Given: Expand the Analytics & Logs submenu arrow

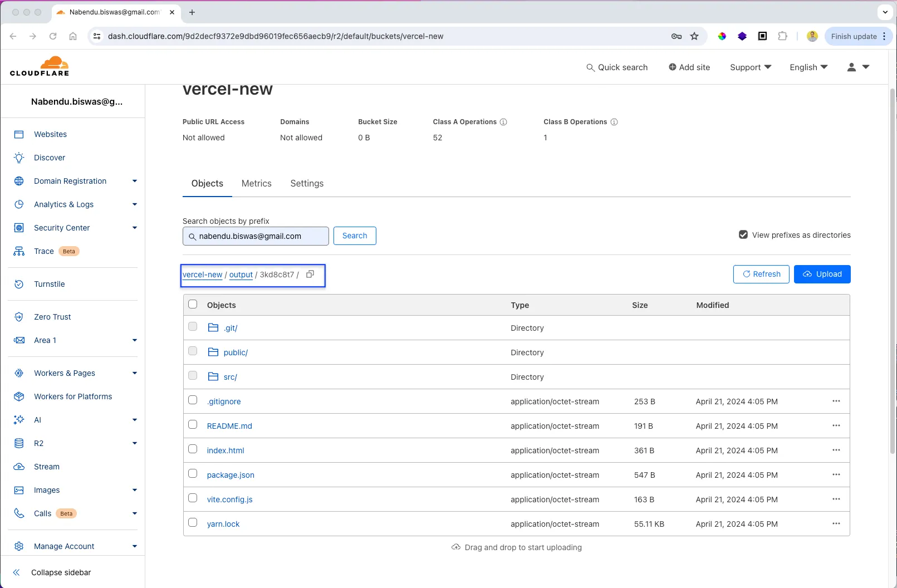Looking at the screenshot, I should point(135,204).
